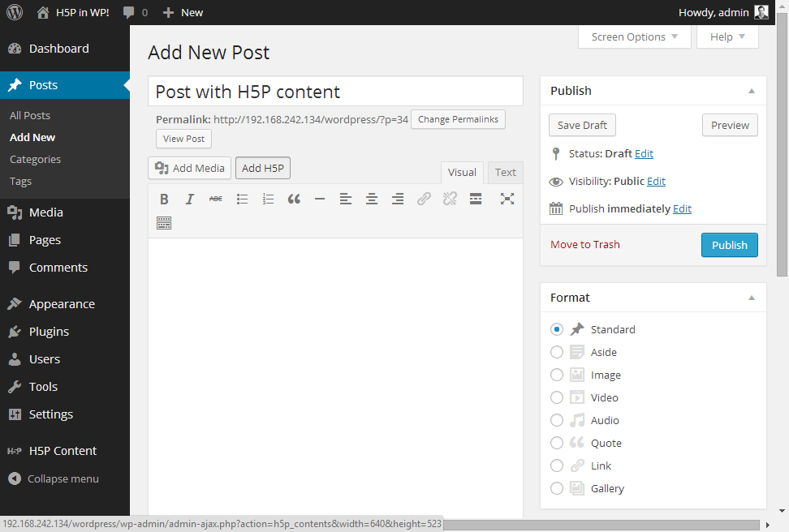Publish the post

(x=729, y=244)
